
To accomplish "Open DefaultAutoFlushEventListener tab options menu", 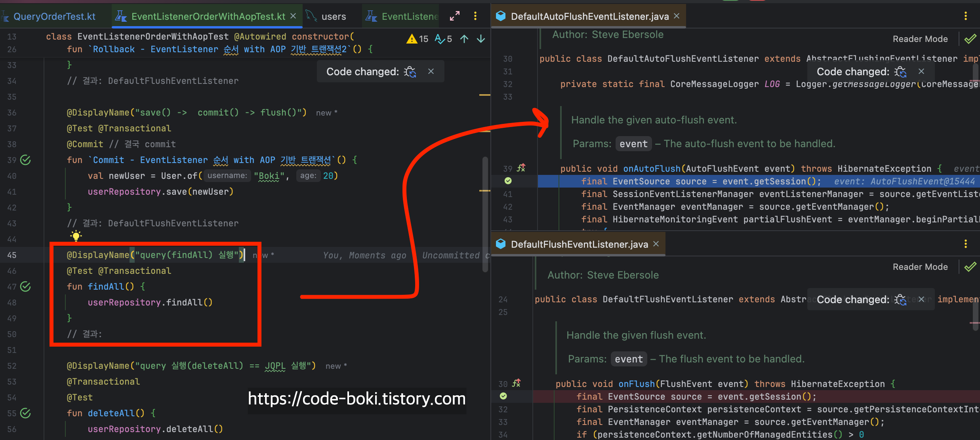I will (966, 16).
